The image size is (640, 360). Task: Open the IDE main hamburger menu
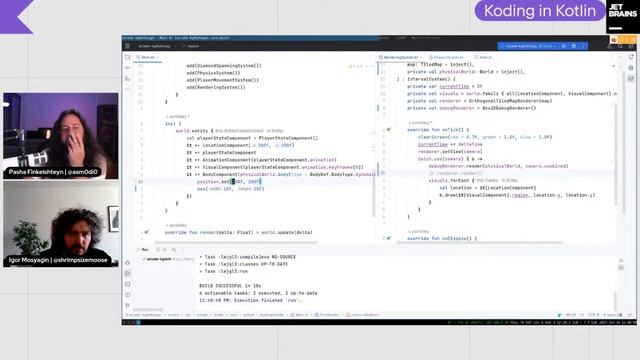tap(127, 46)
